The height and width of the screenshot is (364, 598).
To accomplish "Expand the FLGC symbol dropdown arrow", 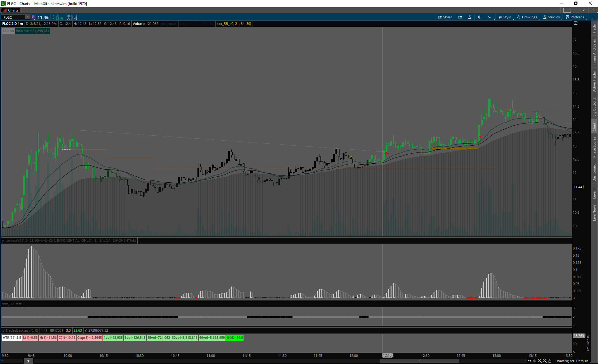I will 28,17.
